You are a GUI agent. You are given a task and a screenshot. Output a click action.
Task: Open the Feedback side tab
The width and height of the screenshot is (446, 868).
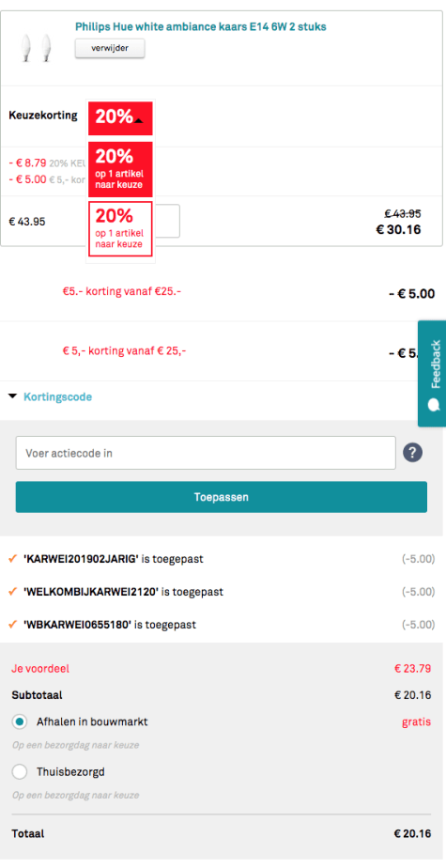[432, 374]
